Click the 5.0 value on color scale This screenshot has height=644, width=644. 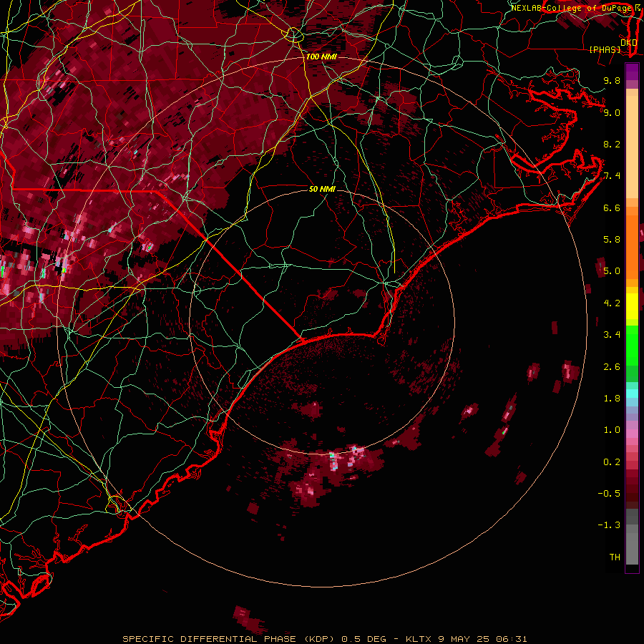point(612,271)
